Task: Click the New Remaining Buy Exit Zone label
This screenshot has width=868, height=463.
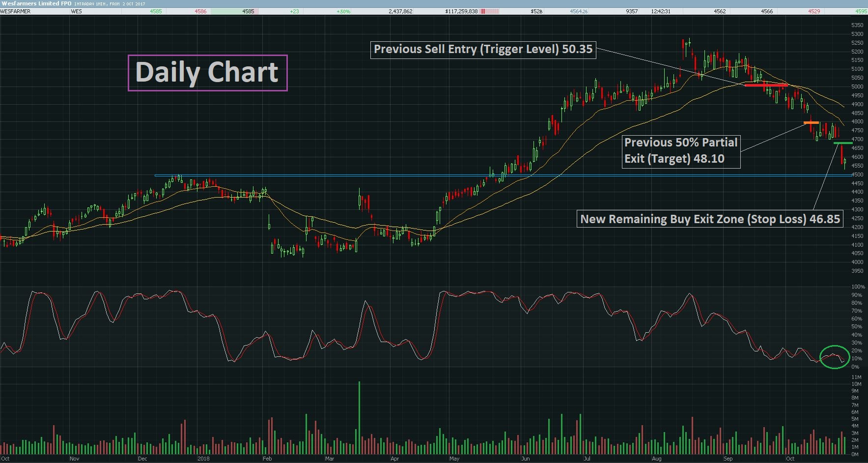Action: [710, 219]
